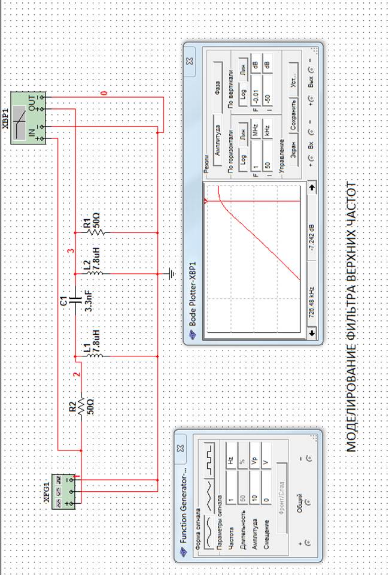Switch Bode mode to Фаза
392x575 pixels.
click(x=218, y=88)
